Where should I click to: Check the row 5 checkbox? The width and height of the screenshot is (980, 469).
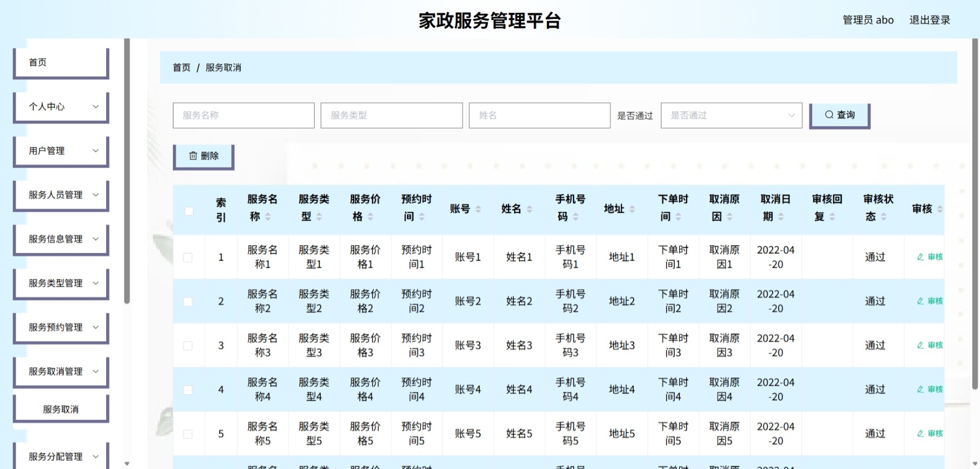(188, 434)
